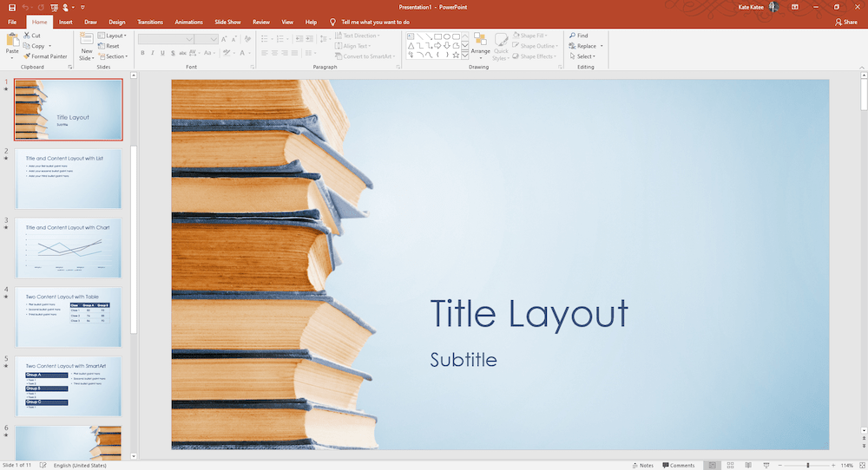
Task: Toggle Bold formatting
Action: pos(142,53)
